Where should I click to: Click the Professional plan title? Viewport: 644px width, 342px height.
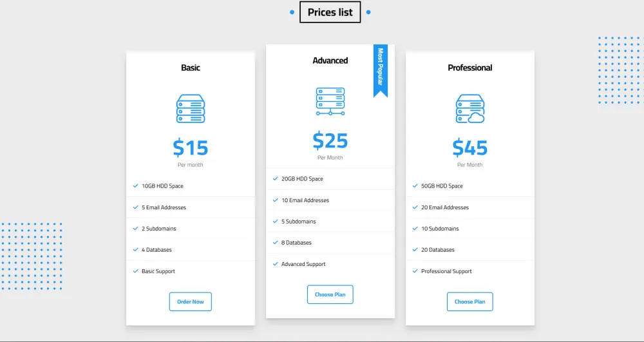coord(469,68)
